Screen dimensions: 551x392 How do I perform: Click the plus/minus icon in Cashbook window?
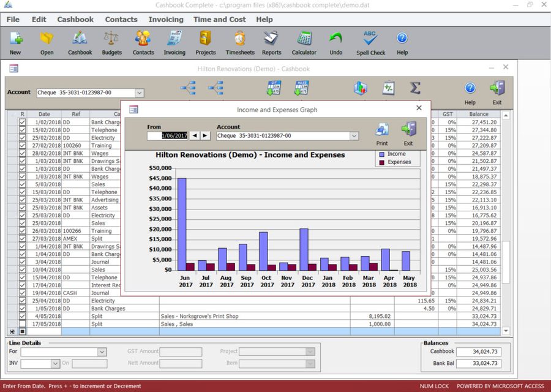(388, 88)
